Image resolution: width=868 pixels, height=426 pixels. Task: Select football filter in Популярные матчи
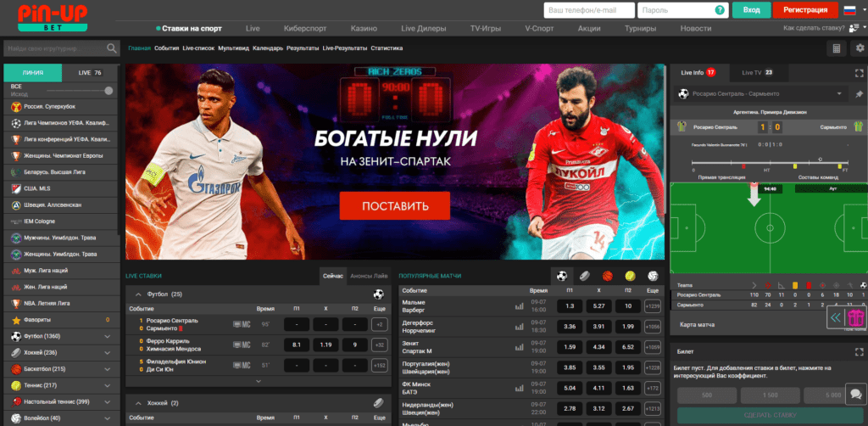point(562,275)
